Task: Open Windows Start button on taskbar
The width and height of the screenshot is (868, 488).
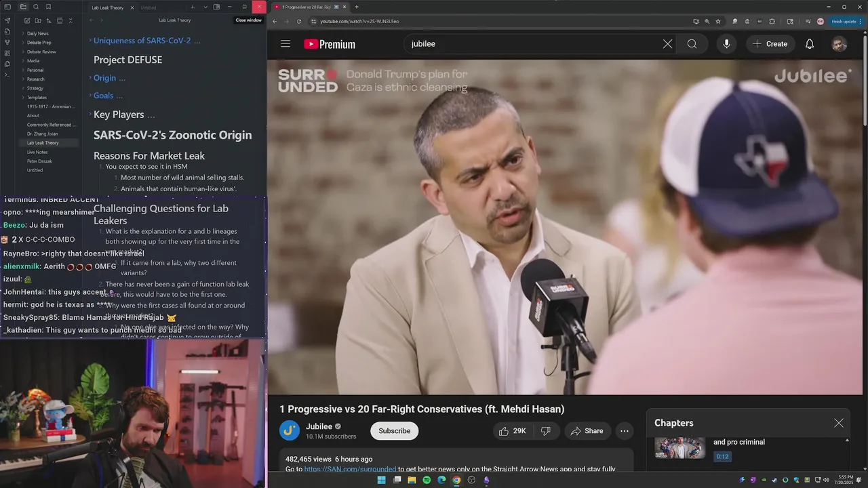Action: [381, 480]
